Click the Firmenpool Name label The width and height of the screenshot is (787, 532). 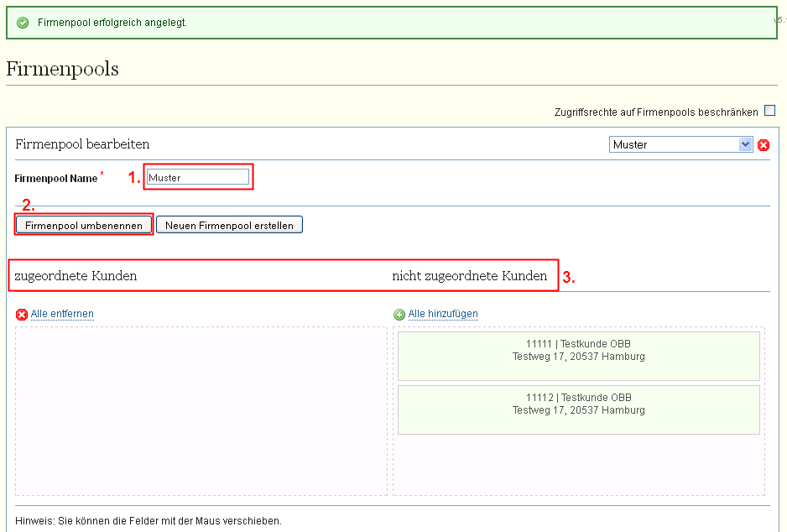pyautogui.click(x=55, y=179)
